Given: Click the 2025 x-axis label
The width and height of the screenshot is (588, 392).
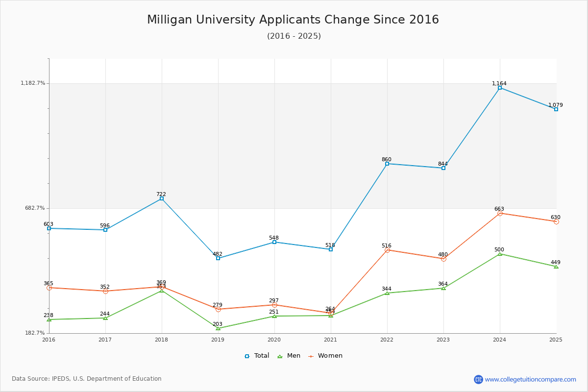Looking at the screenshot, I should (x=556, y=340).
